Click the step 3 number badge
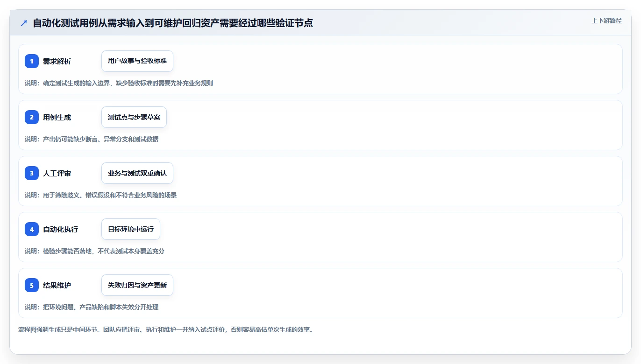Screen dimensions: 641x364 [x=32, y=173]
